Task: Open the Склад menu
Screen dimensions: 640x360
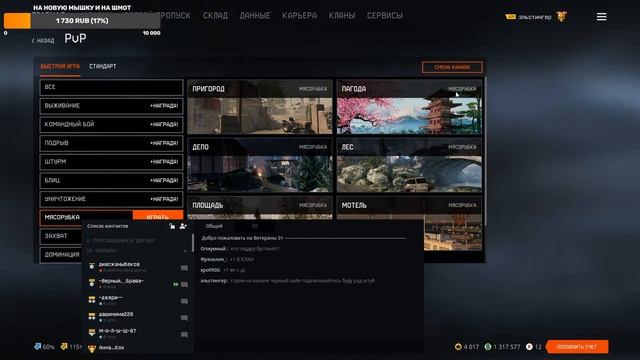Action: pyautogui.click(x=215, y=16)
